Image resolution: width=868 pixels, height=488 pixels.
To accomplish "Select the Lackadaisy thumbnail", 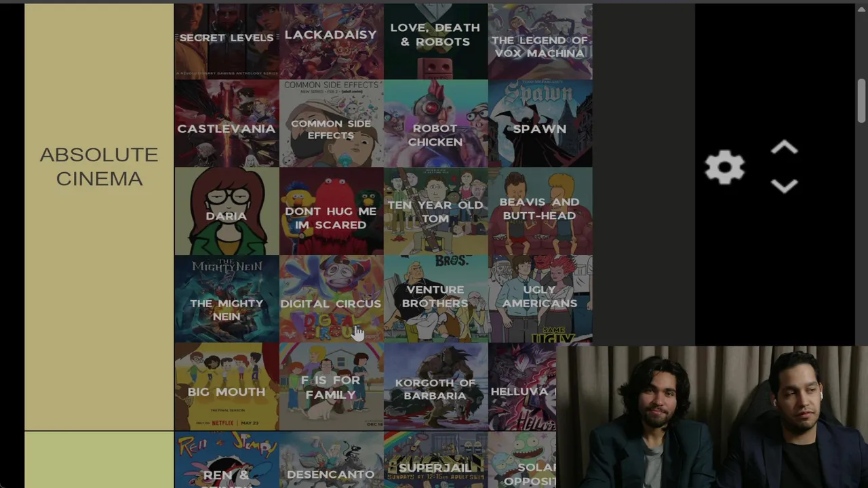I will [x=331, y=41].
